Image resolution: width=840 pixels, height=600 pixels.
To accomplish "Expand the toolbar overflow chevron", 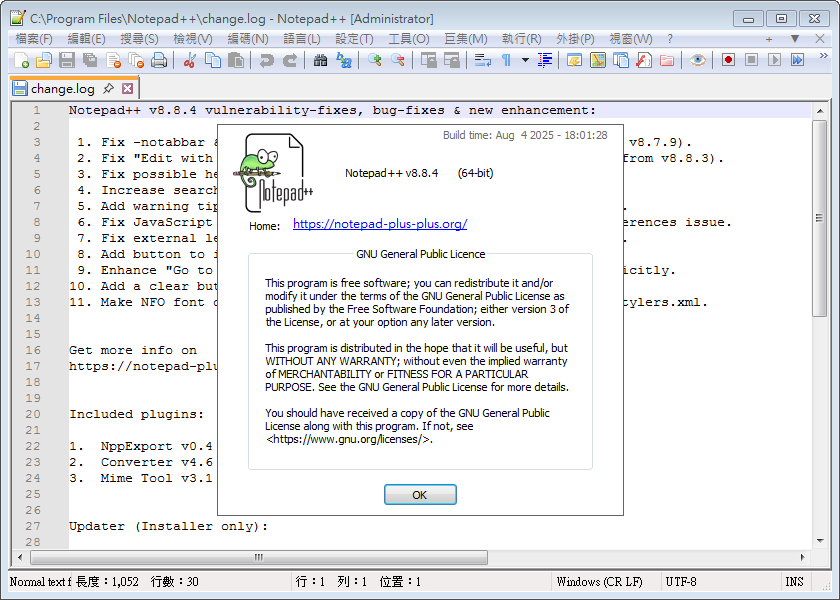I will tap(823, 56).
